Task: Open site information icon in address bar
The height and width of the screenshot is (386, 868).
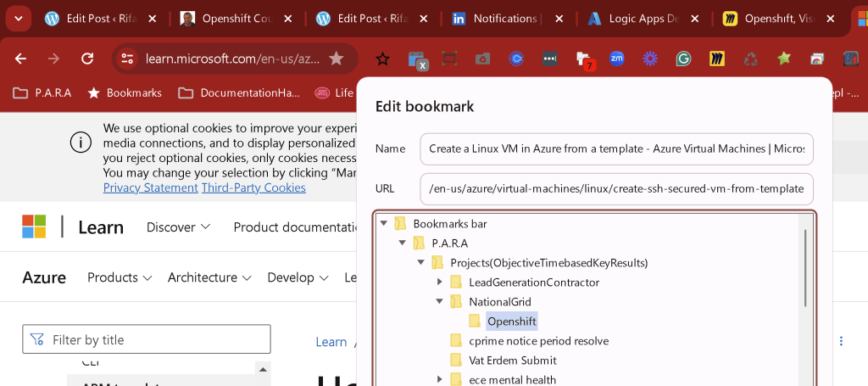Action: tap(127, 59)
